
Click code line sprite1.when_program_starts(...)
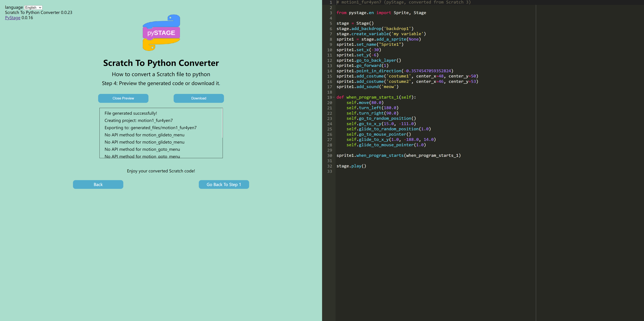point(399,155)
